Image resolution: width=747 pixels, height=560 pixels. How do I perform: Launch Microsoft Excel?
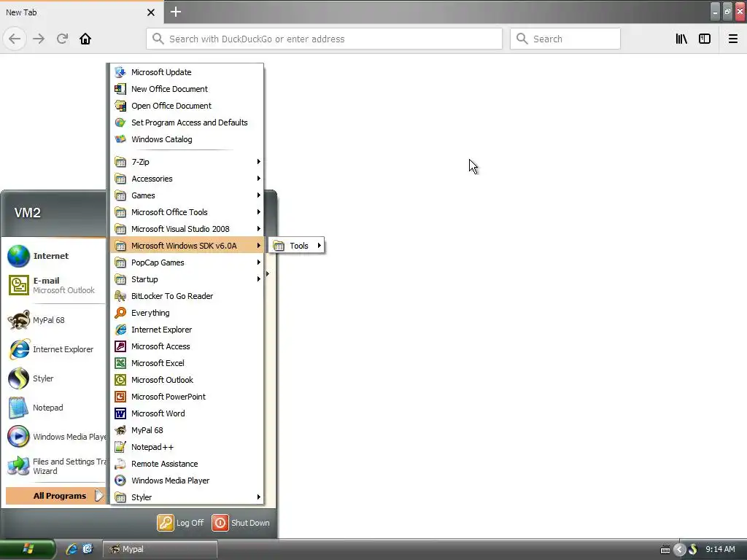[x=187, y=363]
